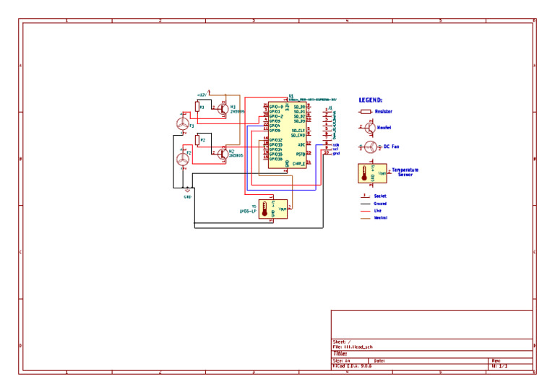The height and width of the screenshot is (392, 555).
Task: Select the J1 socket connector
Action: (327, 131)
